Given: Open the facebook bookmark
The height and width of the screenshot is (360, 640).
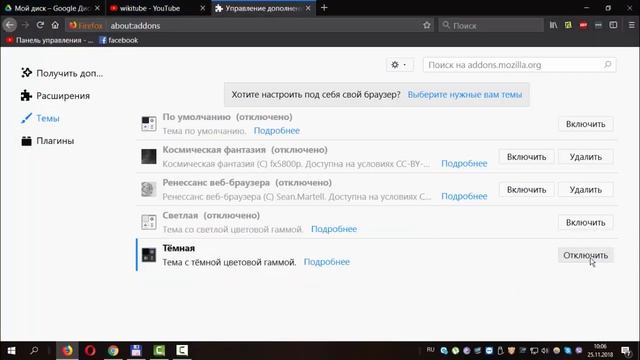Looking at the screenshot, I should (119, 40).
